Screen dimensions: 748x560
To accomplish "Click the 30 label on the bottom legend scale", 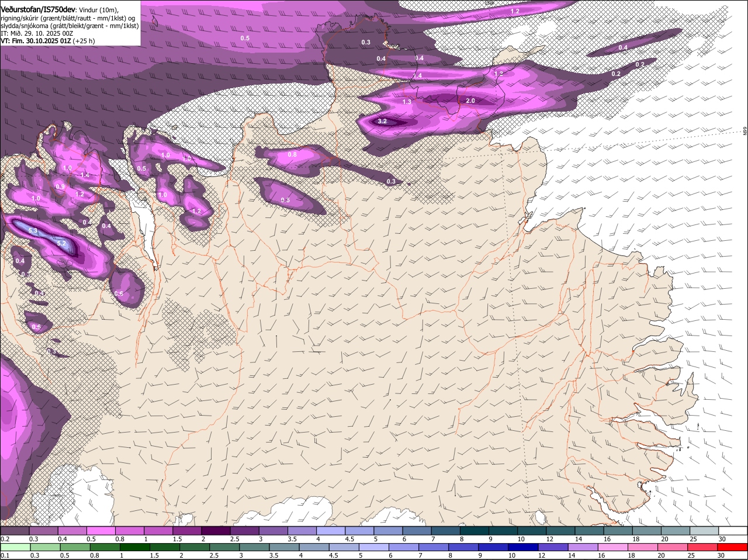I will click(x=721, y=555).
